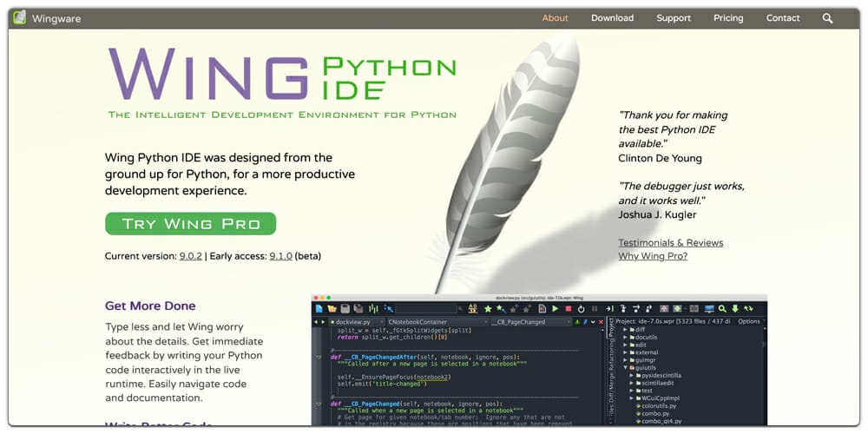Click the star with magnifier icon
This screenshot has width=868, height=434.
tap(502, 309)
